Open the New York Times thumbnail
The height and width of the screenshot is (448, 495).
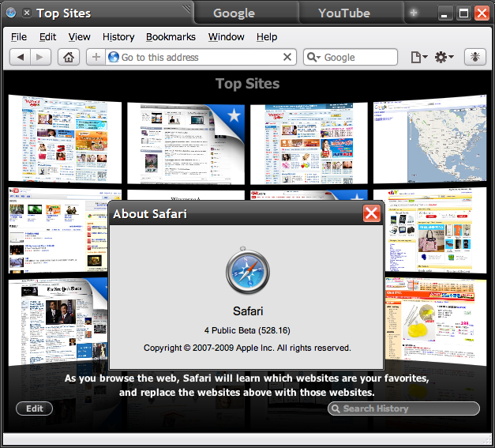(58, 322)
